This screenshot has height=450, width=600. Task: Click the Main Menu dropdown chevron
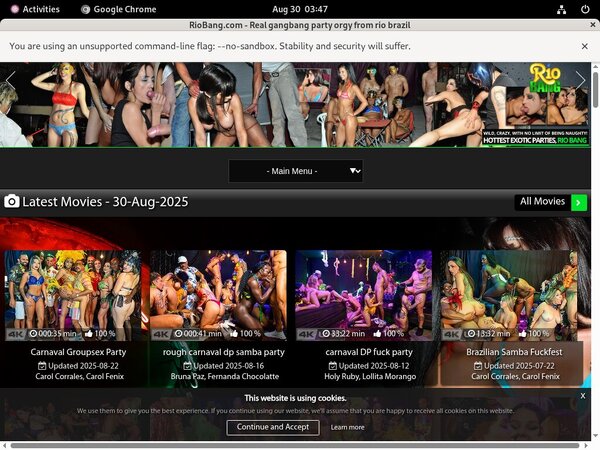[x=355, y=171]
